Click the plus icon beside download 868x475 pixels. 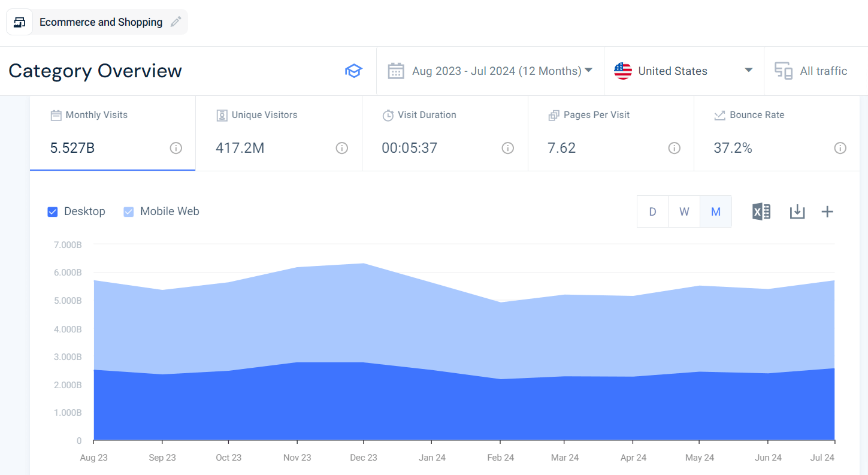pos(827,211)
